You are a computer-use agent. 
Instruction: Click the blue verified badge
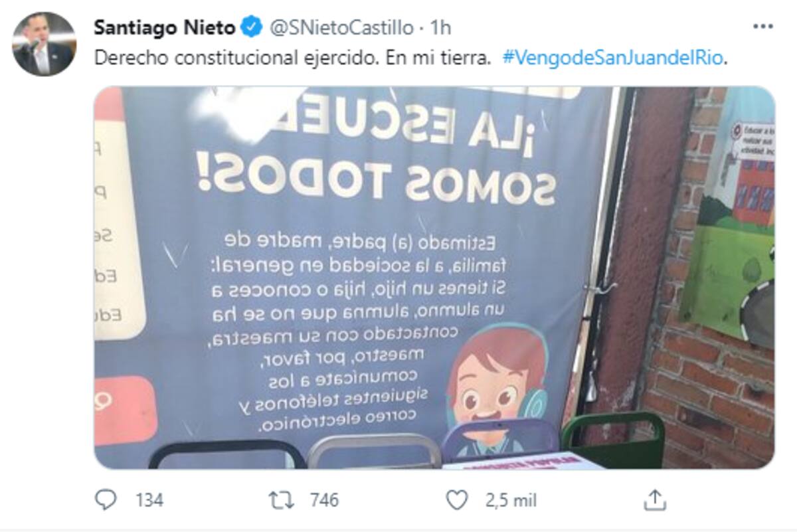point(250,27)
